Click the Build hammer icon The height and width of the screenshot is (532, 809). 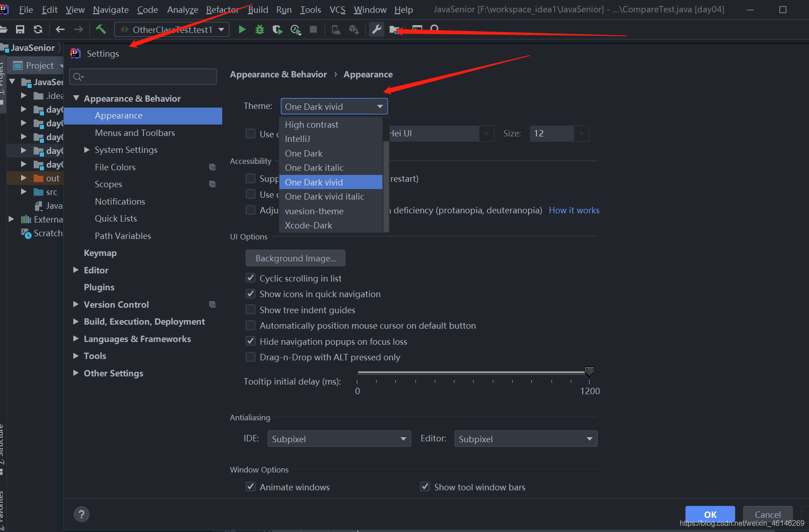(x=101, y=30)
